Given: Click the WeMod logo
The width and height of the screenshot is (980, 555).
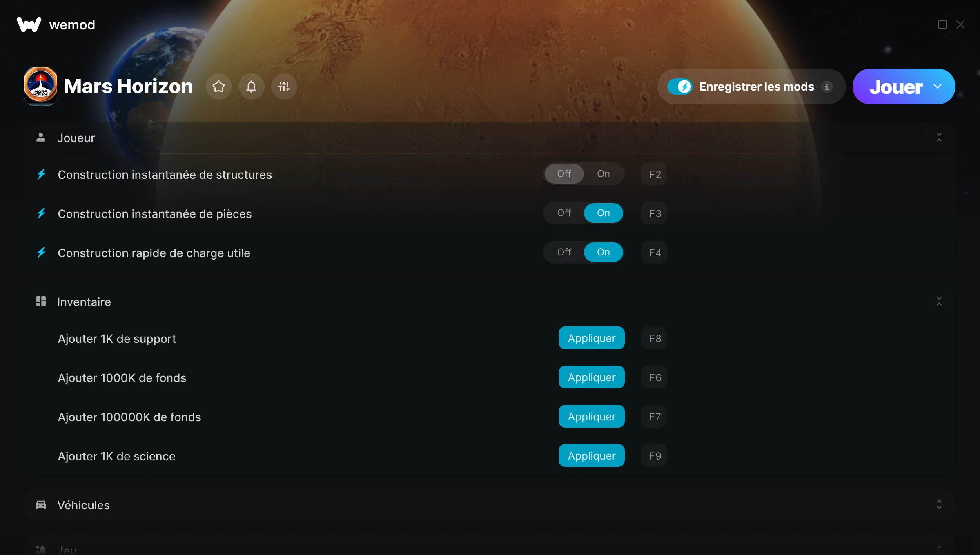Looking at the screenshot, I should [x=29, y=25].
